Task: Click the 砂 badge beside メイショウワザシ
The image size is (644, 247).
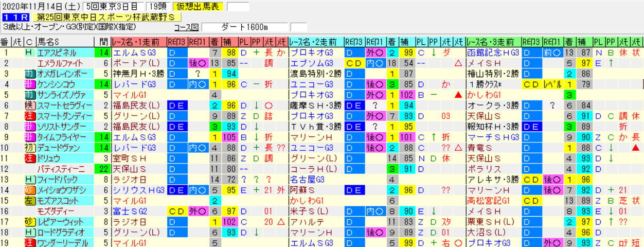Action: (29, 190)
